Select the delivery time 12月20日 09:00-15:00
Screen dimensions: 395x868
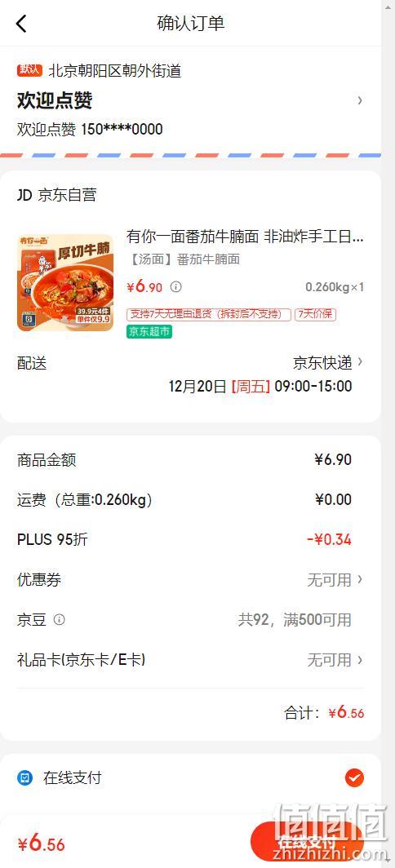pyautogui.click(x=260, y=386)
